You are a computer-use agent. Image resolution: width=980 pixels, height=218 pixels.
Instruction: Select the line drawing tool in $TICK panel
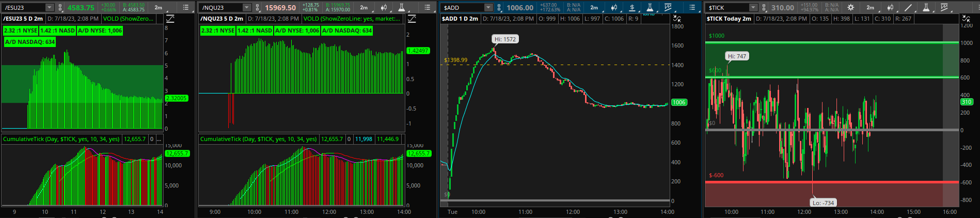pyautogui.click(x=908, y=8)
